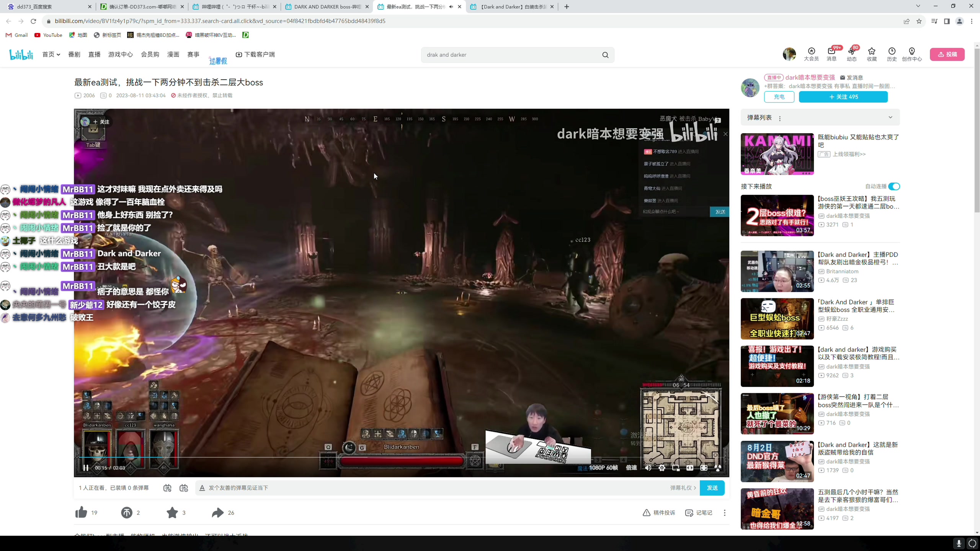Open the KANAMI ad 上线领福利 link
Screen dimensions: 980x551
coord(849,154)
